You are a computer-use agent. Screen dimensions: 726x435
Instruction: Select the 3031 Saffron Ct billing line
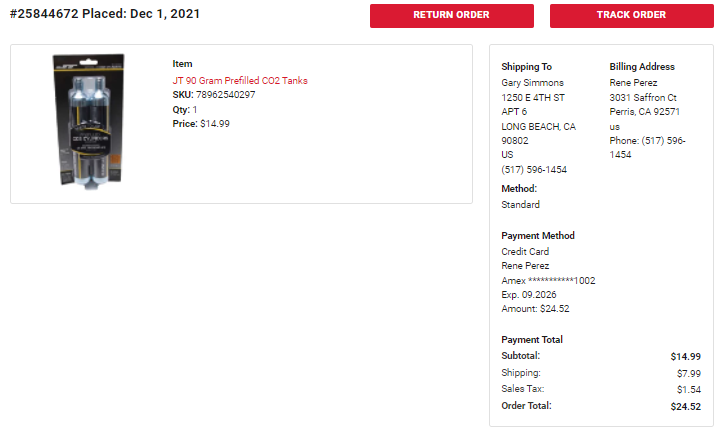point(643,98)
